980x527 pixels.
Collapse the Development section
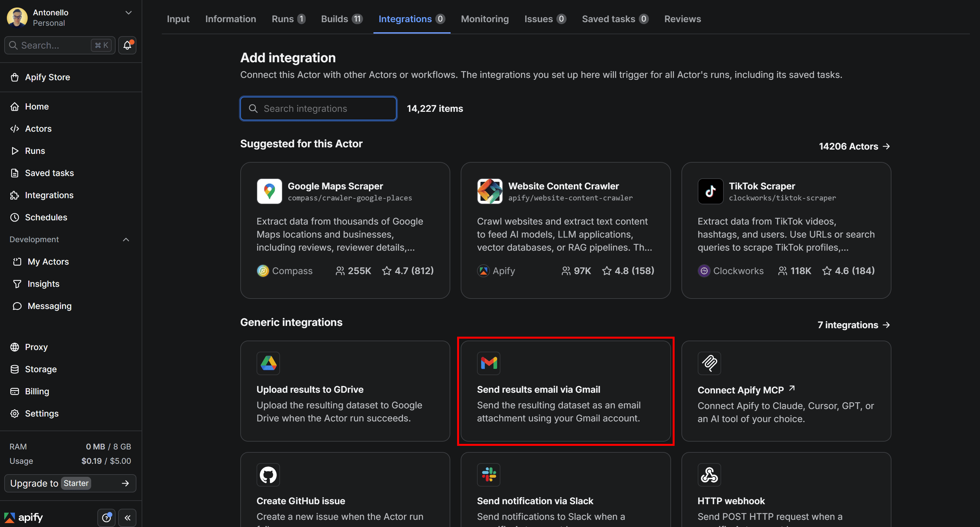point(126,240)
